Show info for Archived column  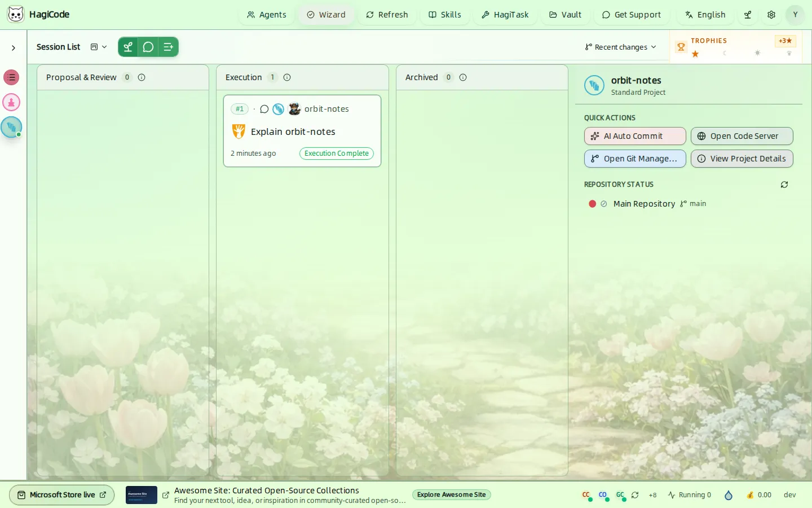[x=463, y=77]
